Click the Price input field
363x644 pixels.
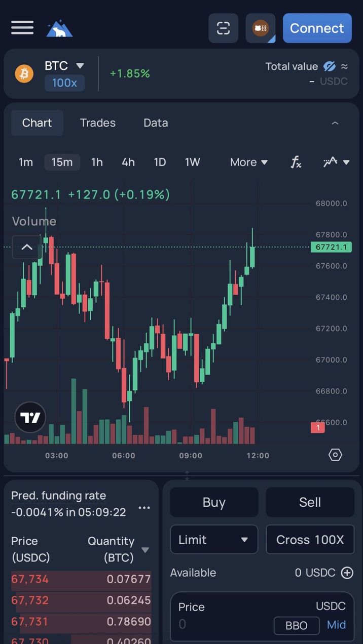[x=223, y=624]
